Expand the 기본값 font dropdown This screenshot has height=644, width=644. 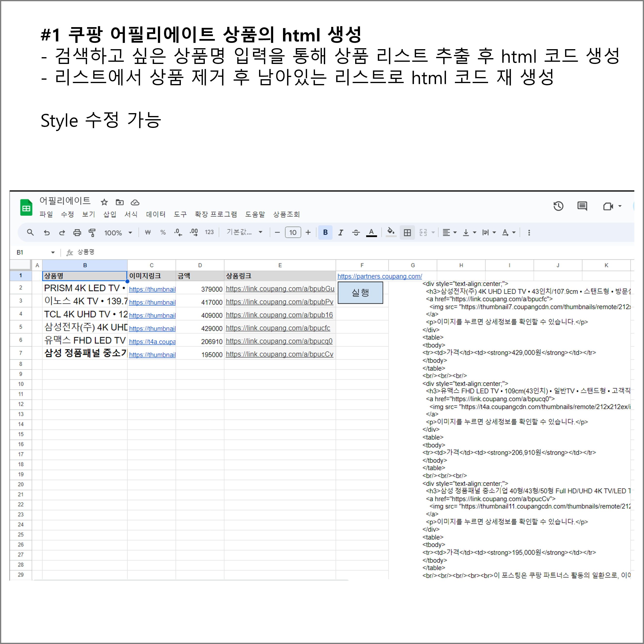[x=244, y=233]
